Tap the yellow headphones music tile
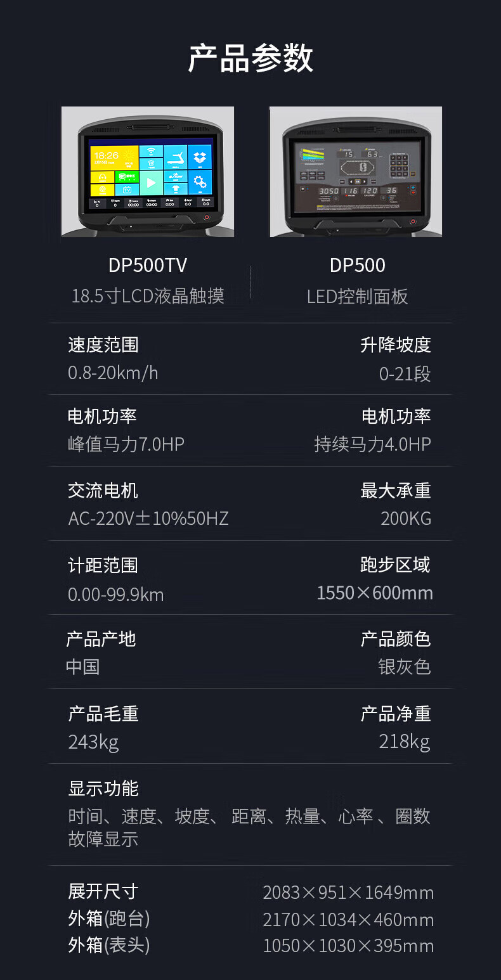 click(101, 176)
